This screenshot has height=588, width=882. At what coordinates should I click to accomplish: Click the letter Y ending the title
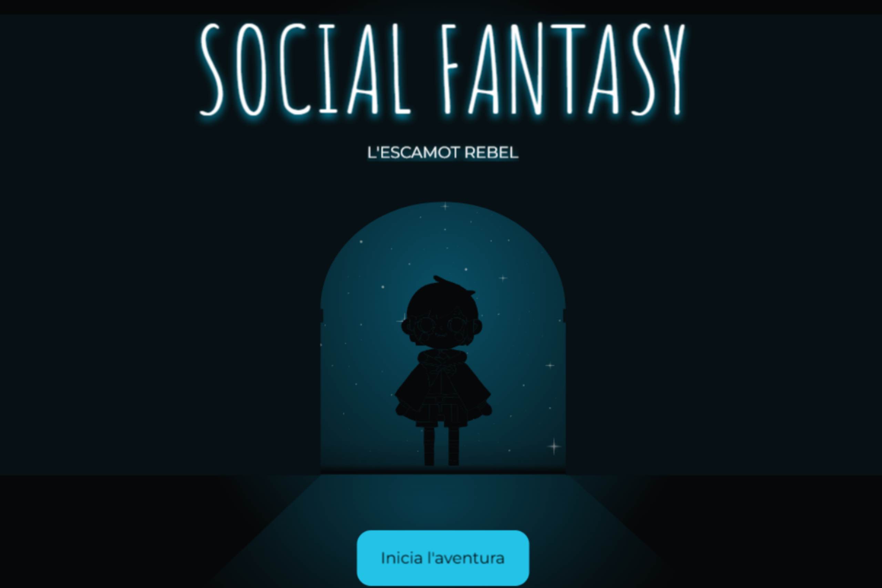673,69
